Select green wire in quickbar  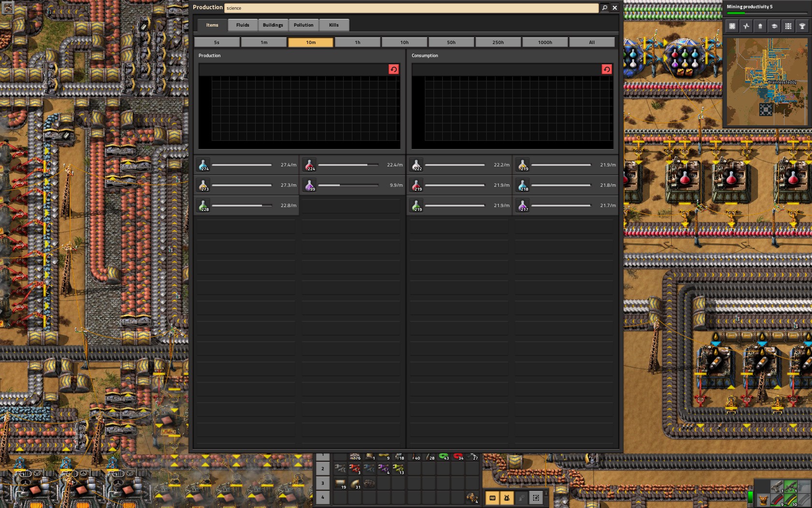[x=443, y=456]
